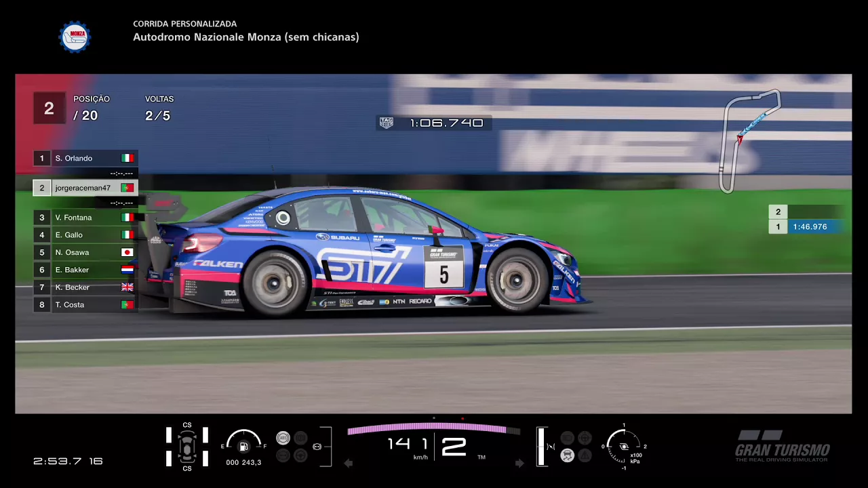Click the 1:06.740 current lap time
This screenshot has height=488, width=868.
click(x=446, y=123)
